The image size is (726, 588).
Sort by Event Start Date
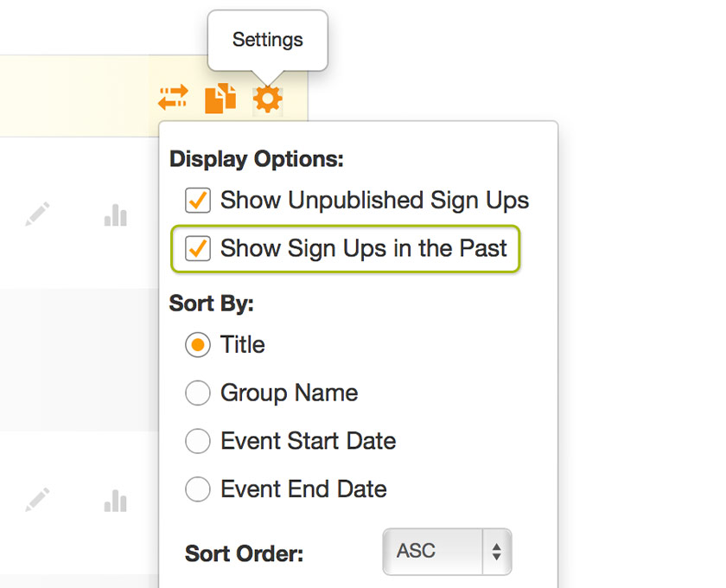coord(197,442)
